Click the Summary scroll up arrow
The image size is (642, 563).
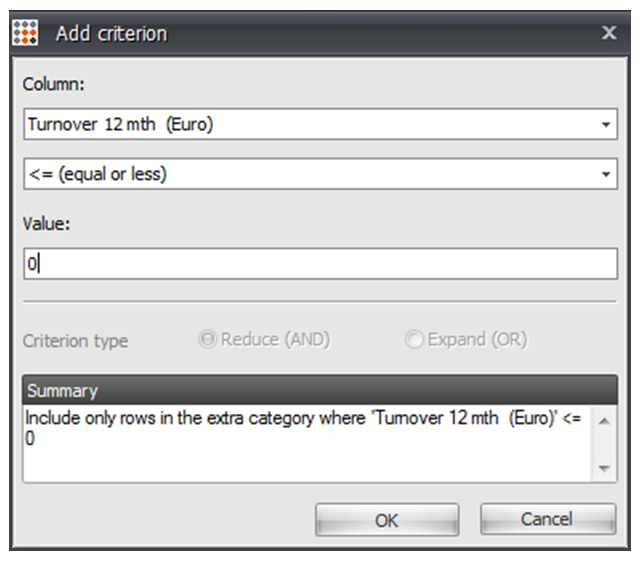[x=604, y=421]
